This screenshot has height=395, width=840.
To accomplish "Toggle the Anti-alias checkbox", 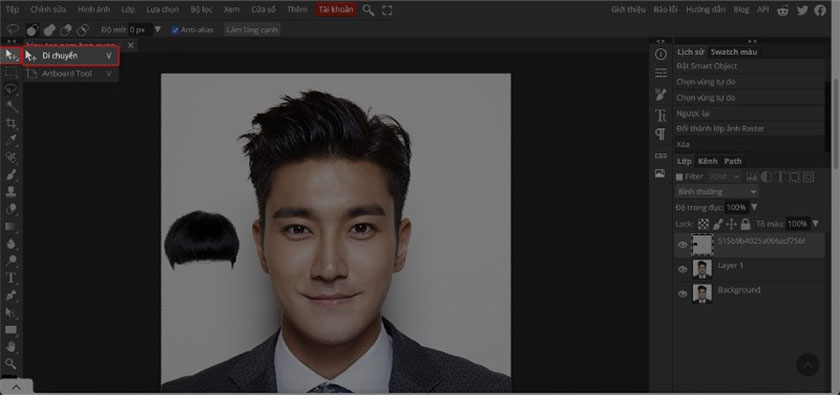I will click(175, 30).
